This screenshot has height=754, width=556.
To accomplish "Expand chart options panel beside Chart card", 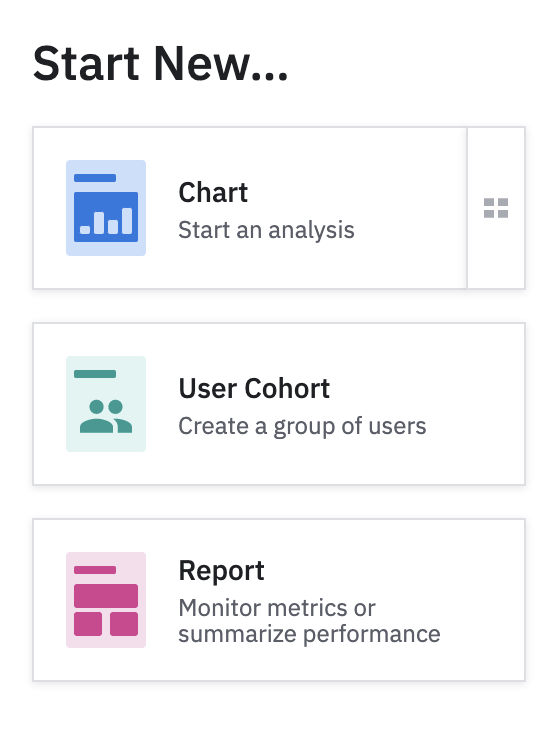I will click(x=496, y=208).
